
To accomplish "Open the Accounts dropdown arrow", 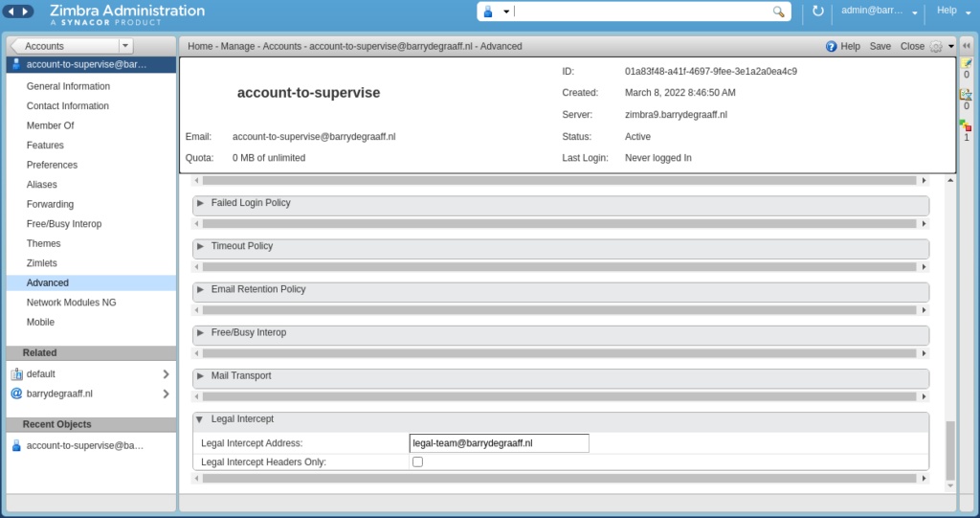I will [x=124, y=46].
